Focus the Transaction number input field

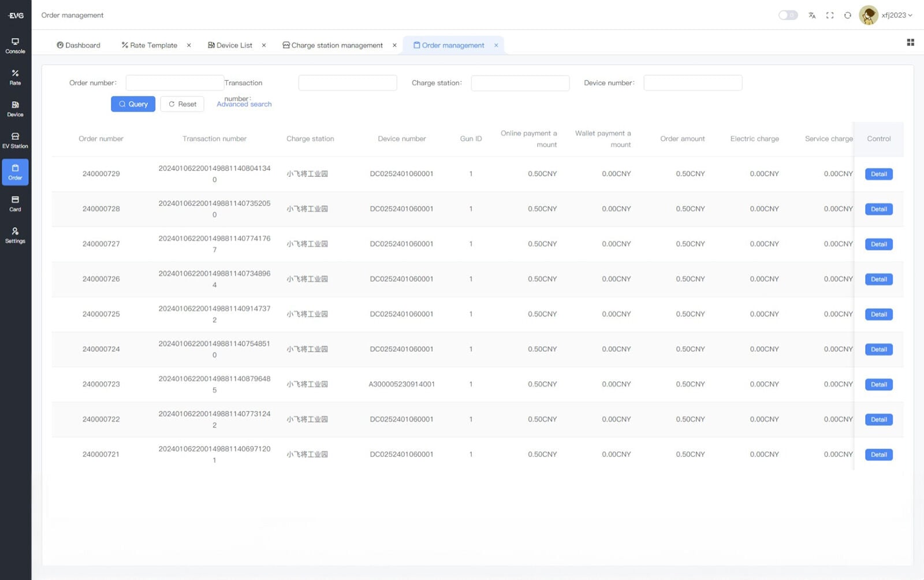click(348, 83)
